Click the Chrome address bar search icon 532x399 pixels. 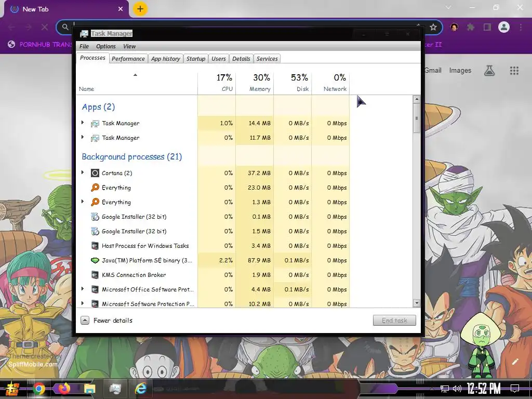[x=65, y=26]
